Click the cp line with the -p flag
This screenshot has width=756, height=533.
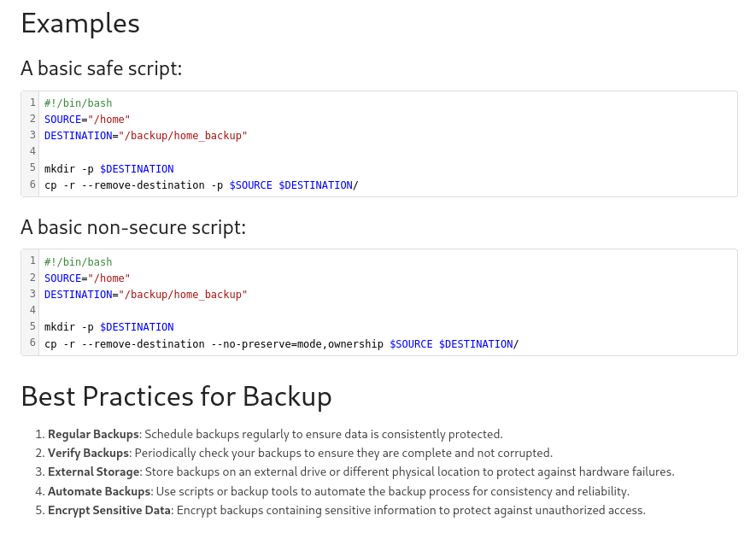(202, 185)
